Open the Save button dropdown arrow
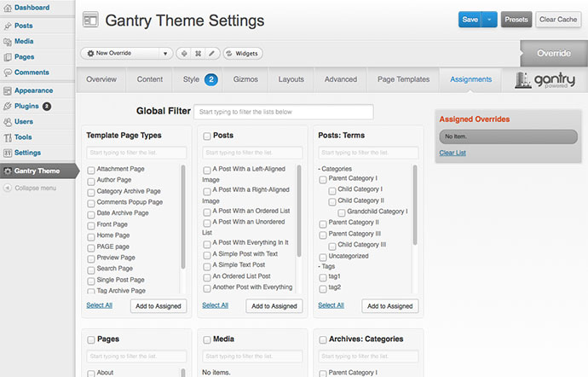This screenshot has width=588, height=377. coord(490,19)
